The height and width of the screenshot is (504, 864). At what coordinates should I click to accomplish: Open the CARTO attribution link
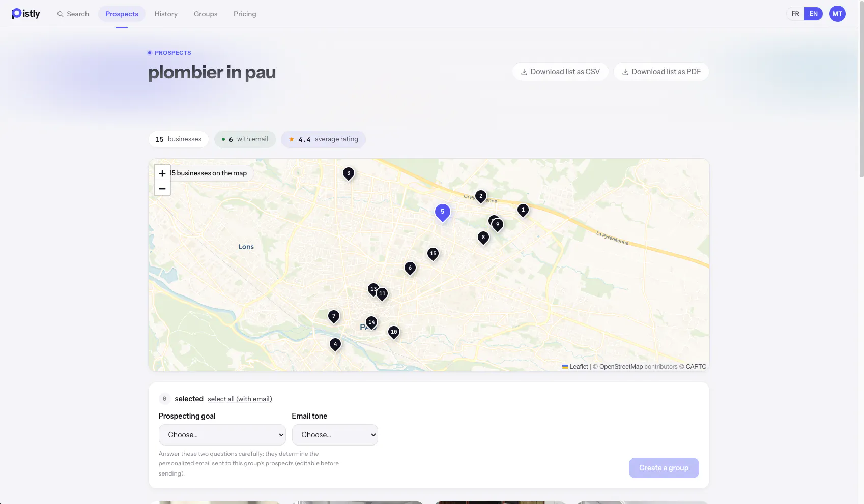click(696, 367)
